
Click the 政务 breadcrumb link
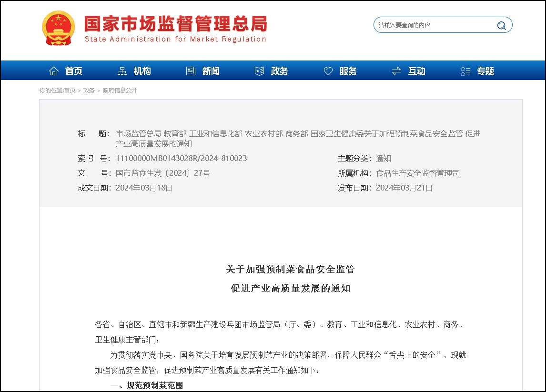89,90
